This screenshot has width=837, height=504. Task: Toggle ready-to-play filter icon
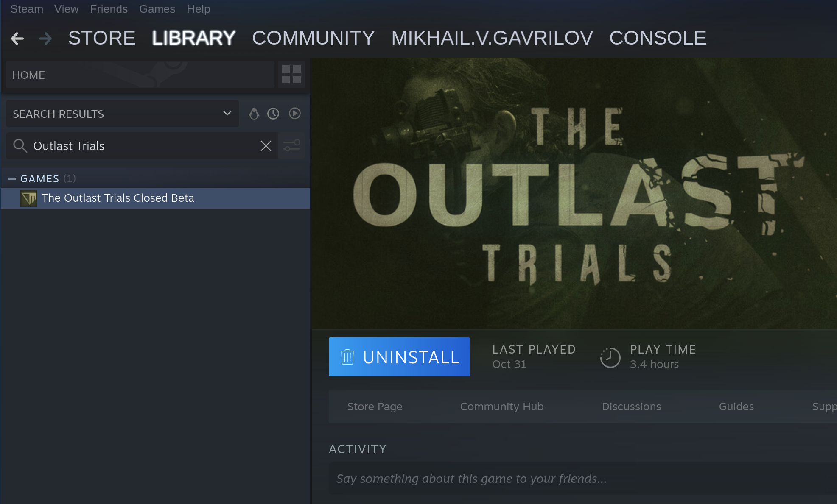(295, 114)
